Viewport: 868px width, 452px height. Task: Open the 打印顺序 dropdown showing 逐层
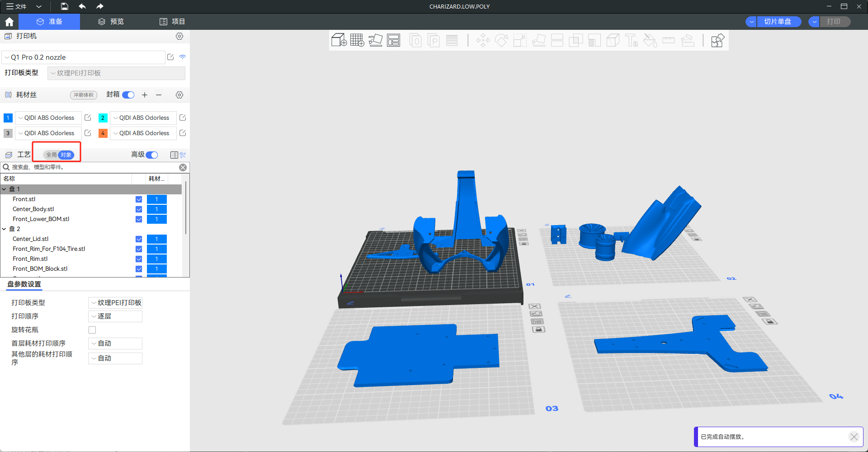(115, 316)
